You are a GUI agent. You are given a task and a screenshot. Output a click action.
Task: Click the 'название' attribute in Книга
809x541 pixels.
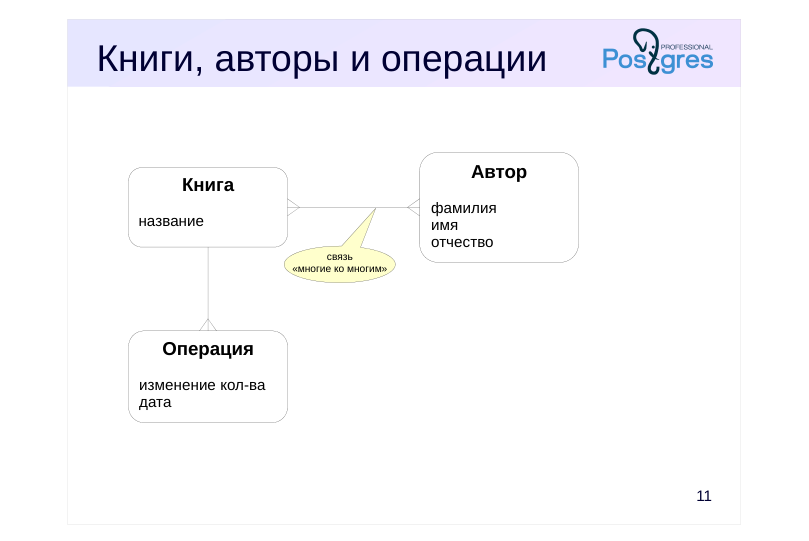(171, 221)
